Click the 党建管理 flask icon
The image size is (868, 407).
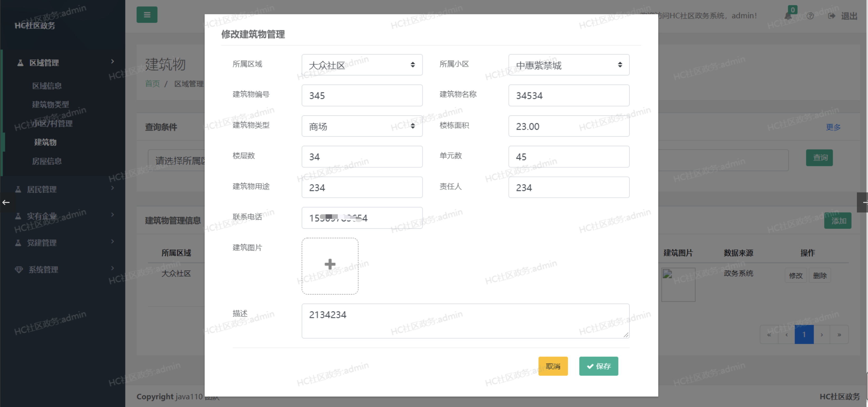pyautogui.click(x=18, y=243)
